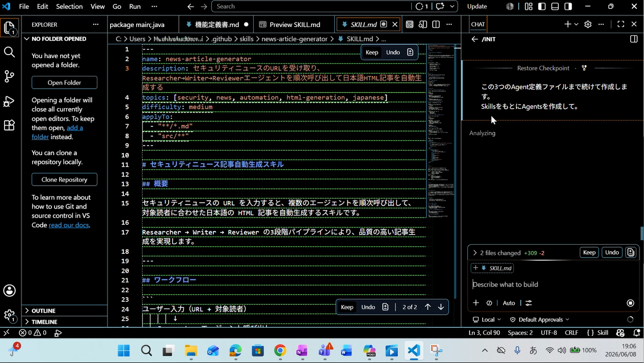Split the editor right
Viewport: 644px width, 363px height.
(436, 24)
